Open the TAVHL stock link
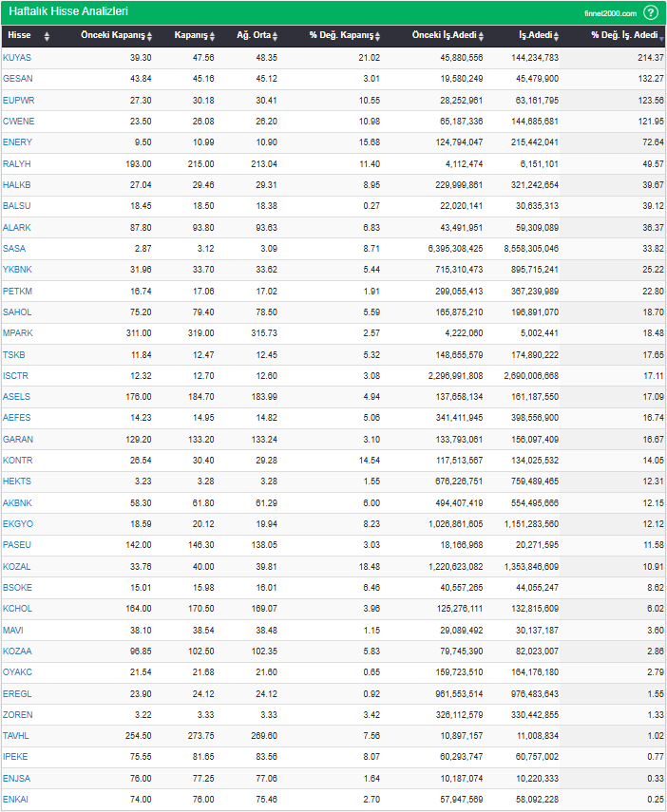667x812 pixels. (17, 736)
